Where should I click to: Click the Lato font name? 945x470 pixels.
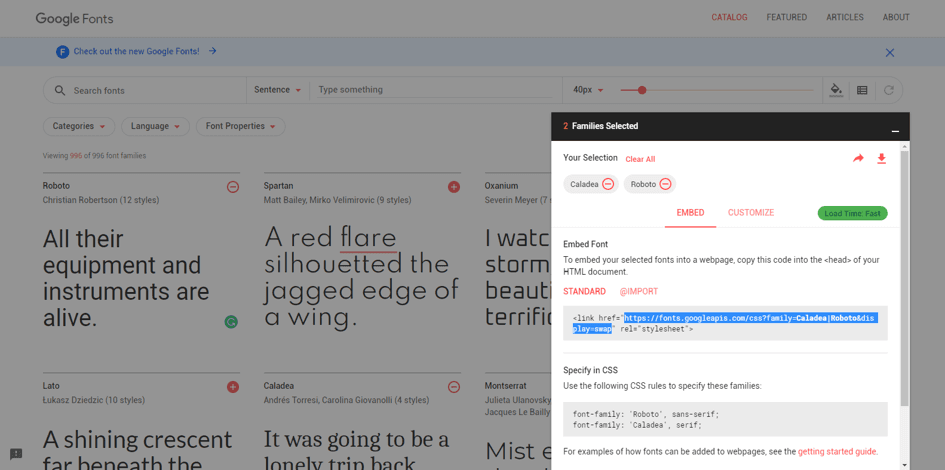point(51,386)
